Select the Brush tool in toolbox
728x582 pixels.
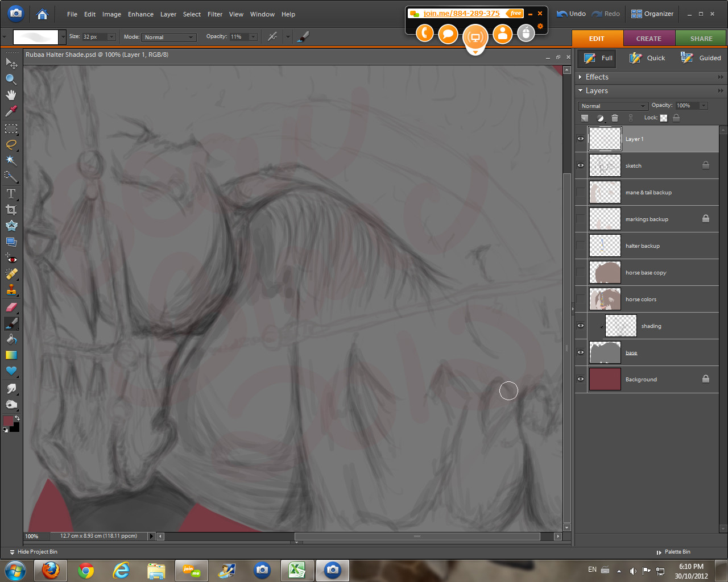pyautogui.click(x=11, y=323)
